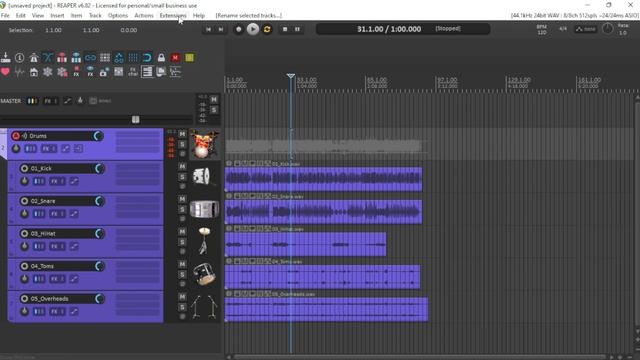Image resolution: width=640 pixels, height=360 pixels.
Task: Solo the 04_Toms track
Action: (182, 275)
